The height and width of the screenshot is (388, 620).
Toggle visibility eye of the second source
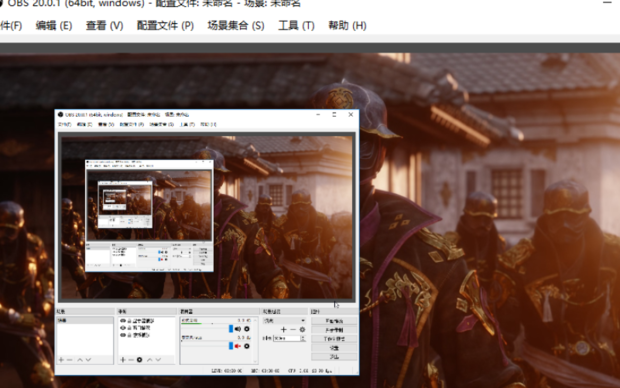123,328
